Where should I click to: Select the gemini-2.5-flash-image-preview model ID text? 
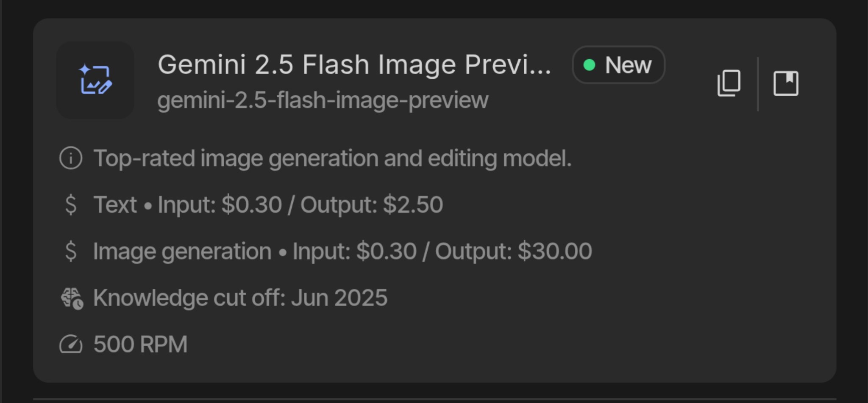click(323, 100)
